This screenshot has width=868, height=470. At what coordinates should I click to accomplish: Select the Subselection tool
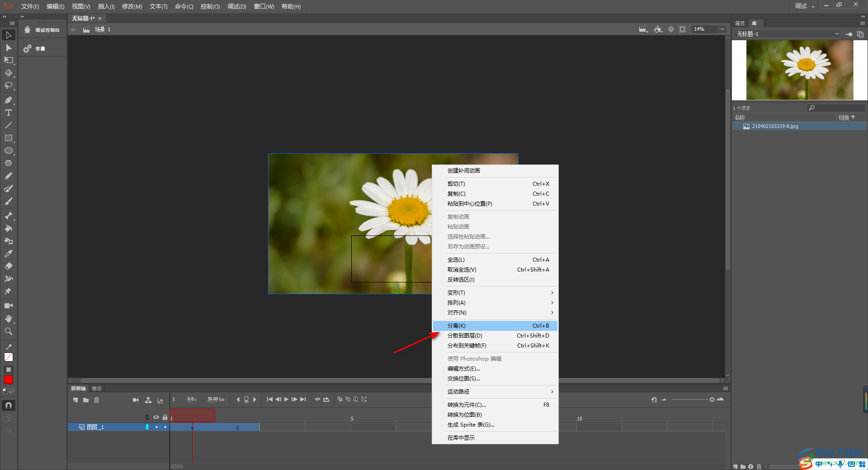[x=8, y=47]
